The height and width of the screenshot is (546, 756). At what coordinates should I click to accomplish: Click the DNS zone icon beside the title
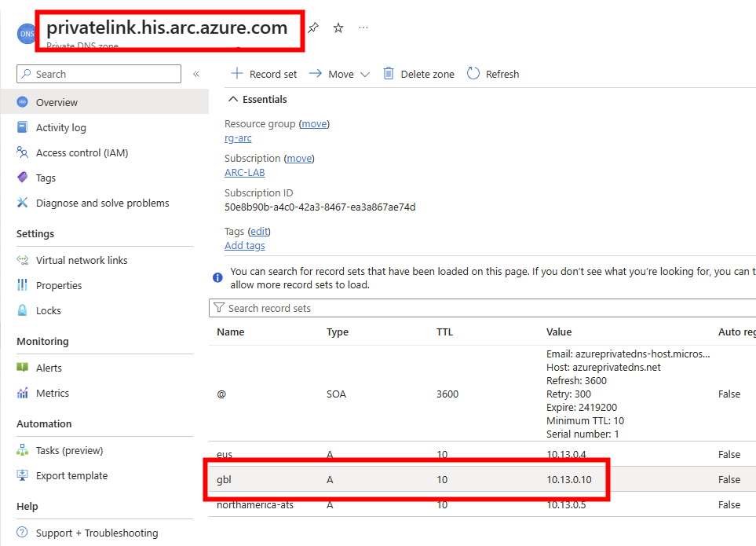[x=26, y=34]
